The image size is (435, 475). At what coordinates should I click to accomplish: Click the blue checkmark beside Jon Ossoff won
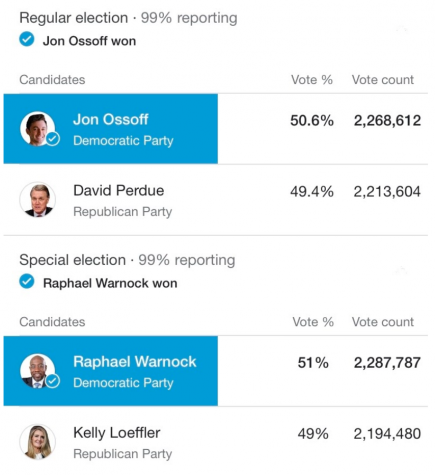[27, 39]
